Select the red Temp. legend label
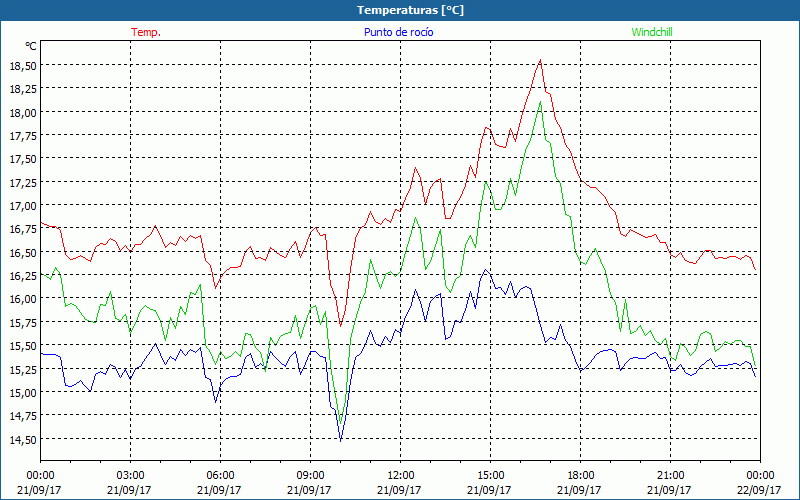Viewport: 800px width, 500px height. coord(146,32)
